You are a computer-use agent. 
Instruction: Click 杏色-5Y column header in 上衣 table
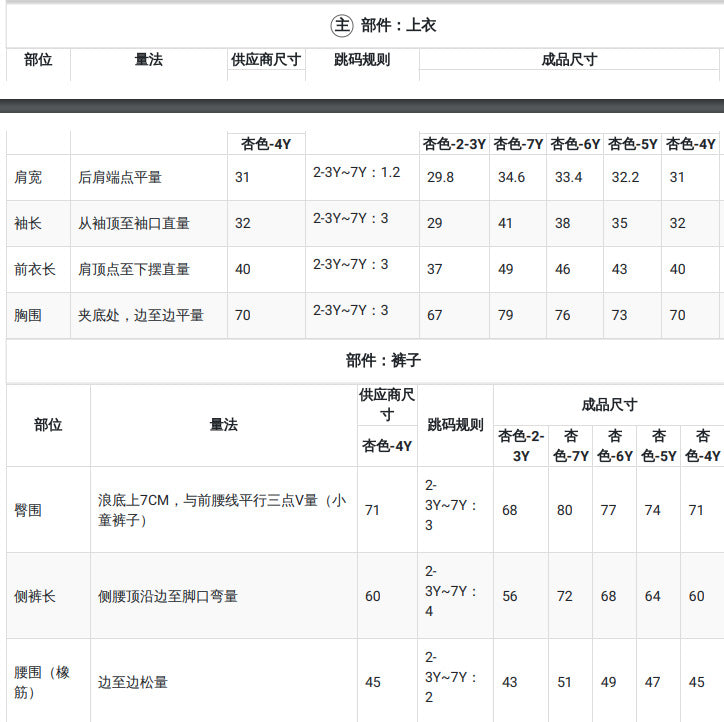click(x=633, y=144)
